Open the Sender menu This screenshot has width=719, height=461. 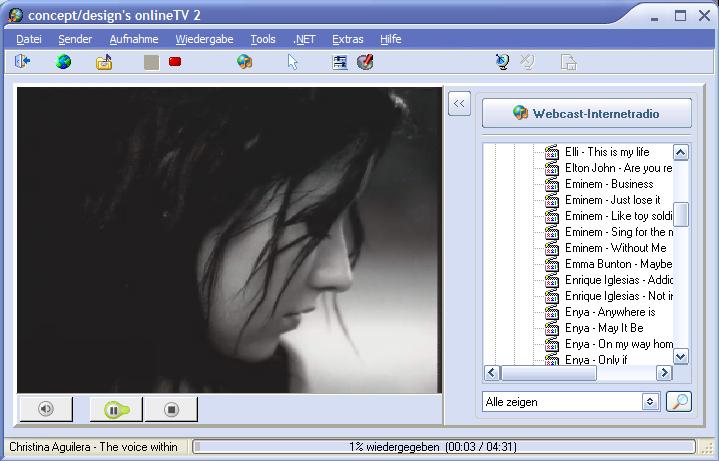click(75, 39)
